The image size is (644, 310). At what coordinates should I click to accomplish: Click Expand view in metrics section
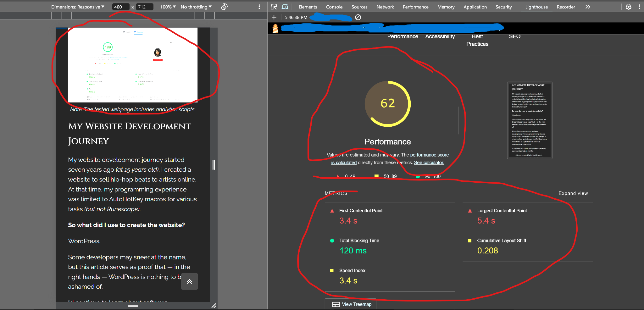point(573,193)
